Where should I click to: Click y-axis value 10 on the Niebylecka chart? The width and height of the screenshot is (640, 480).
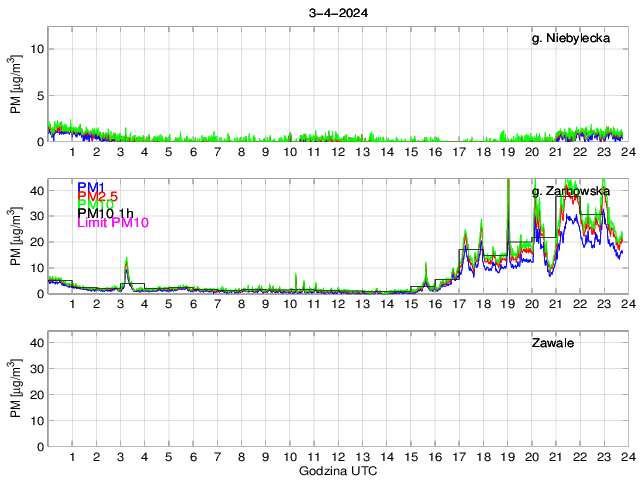pyautogui.click(x=34, y=48)
